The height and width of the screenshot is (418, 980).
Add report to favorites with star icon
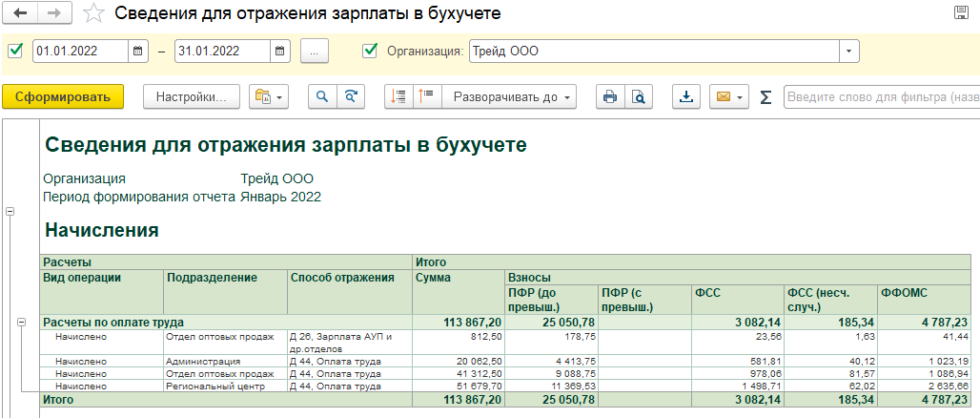click(93, 13)
